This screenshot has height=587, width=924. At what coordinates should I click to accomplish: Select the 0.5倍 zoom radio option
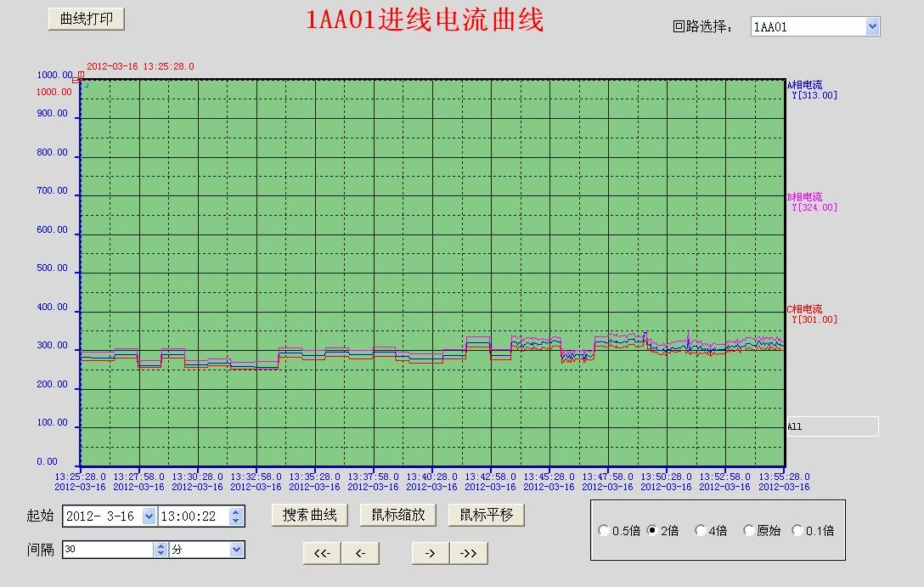(604, 531)
